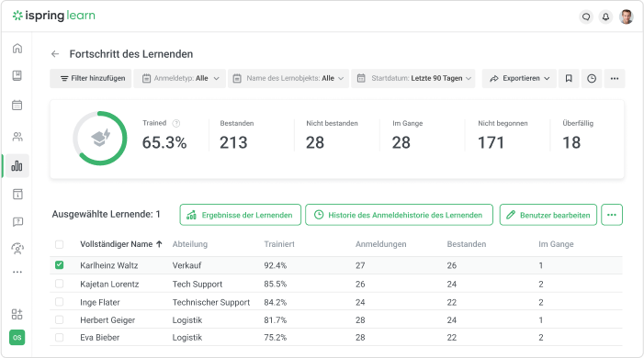The height and width of the screenshot is (358, 644).
Task: Select the name Eva Bieber
Action: [x=100, y=338]
